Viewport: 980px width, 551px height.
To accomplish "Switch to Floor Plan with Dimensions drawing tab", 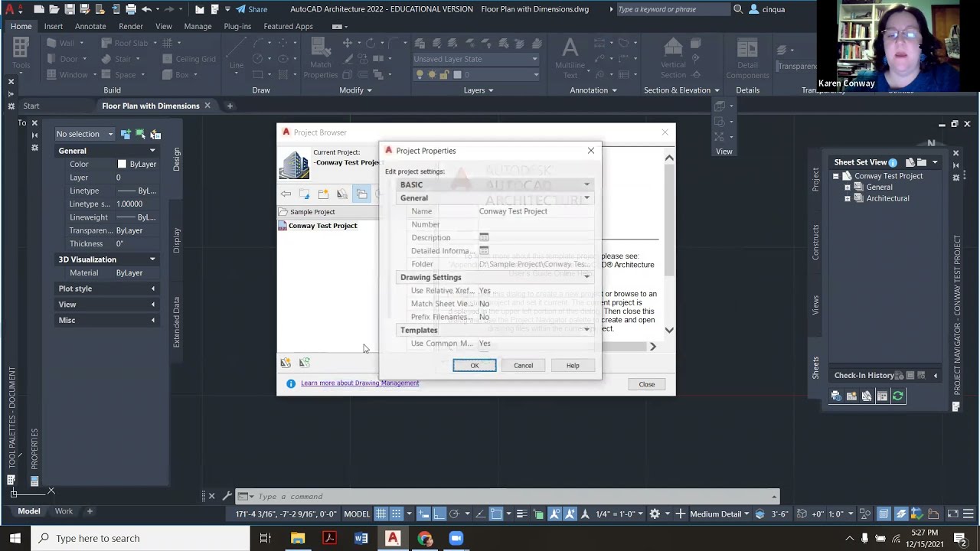I will [151, 106].
